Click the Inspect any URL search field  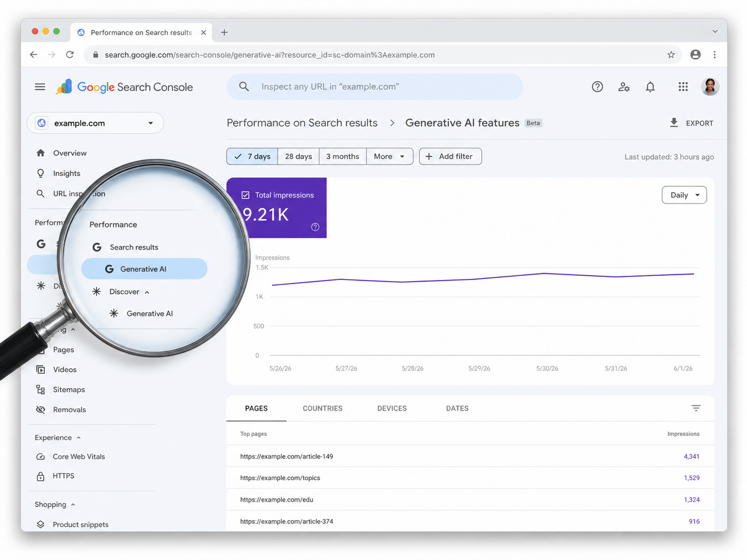375,87
